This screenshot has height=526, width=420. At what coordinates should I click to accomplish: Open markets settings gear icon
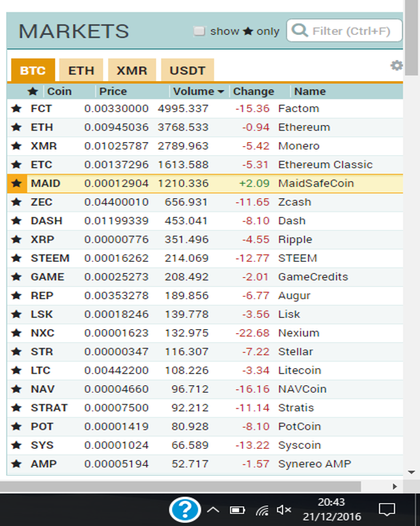tap(397, 66)
